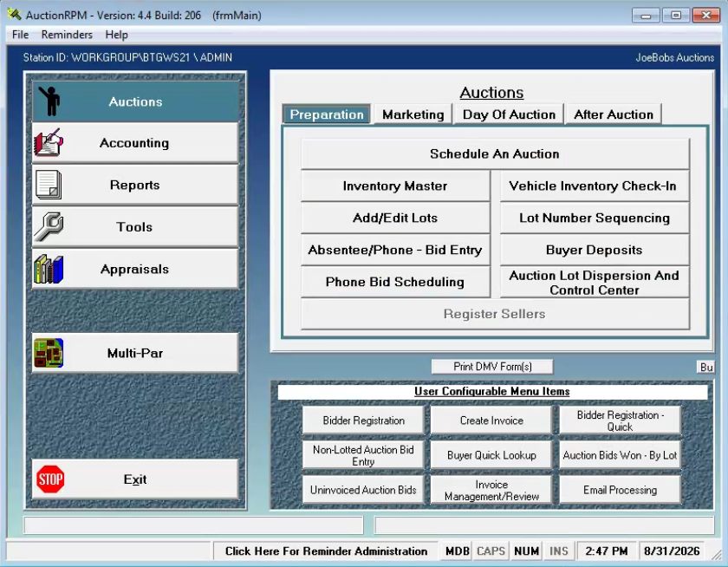Click Email Processing button
The height and width of the screenshot is (567, 728).
pos(620,490)
